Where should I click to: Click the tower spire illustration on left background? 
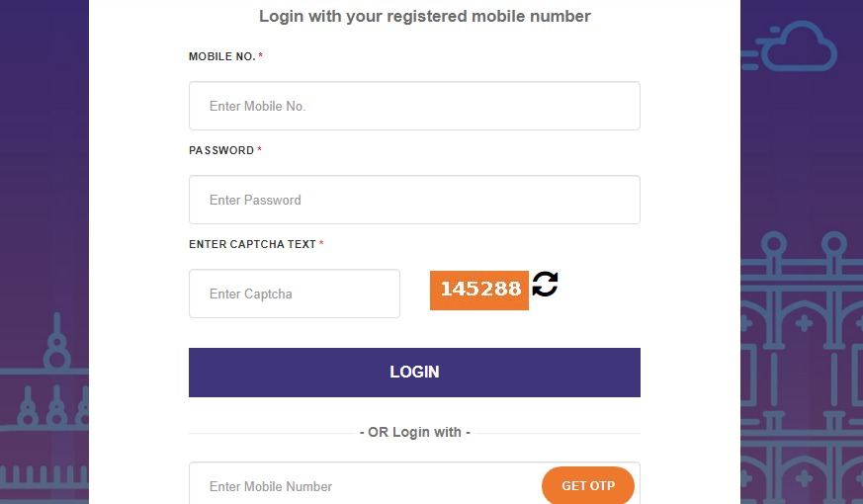click(56, 342)
